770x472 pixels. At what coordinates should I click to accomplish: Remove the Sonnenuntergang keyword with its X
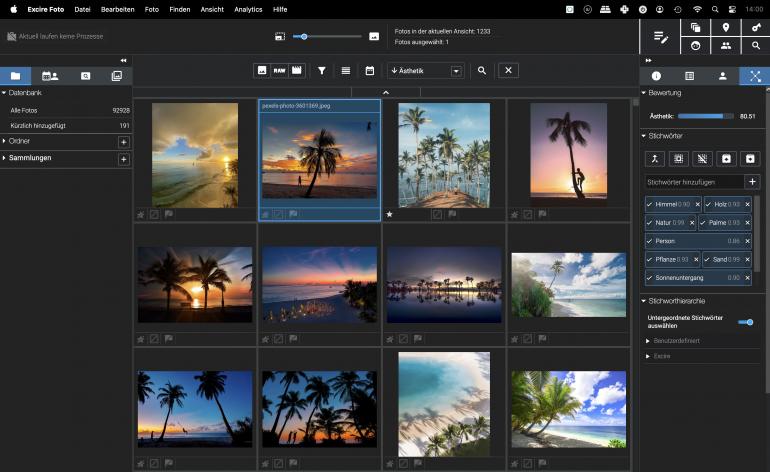click(747, 278)
